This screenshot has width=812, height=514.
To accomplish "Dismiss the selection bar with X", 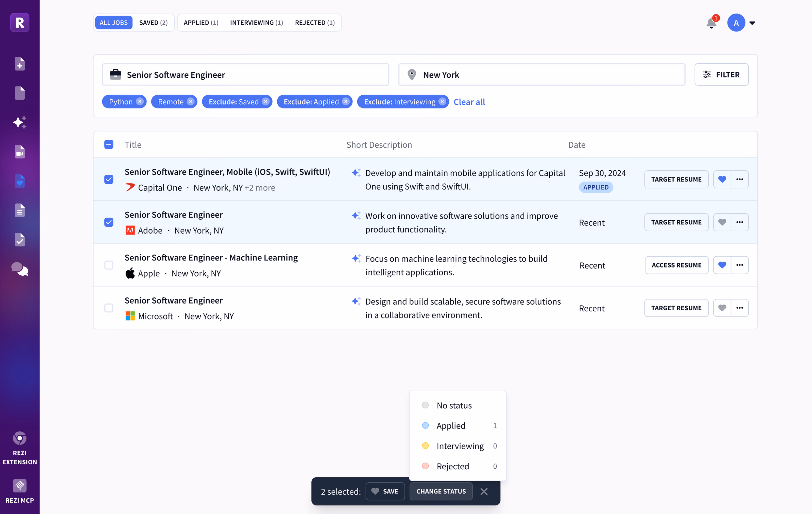I will click(484, 491).
